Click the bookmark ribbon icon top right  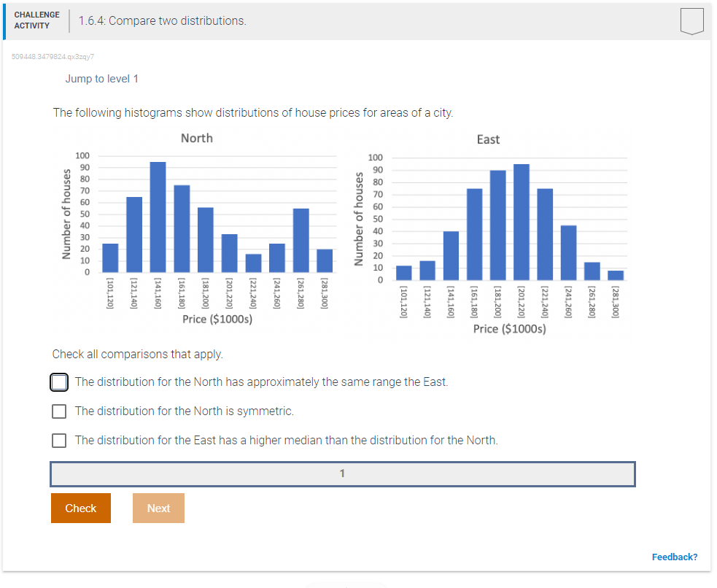click(x=691, y=21)
